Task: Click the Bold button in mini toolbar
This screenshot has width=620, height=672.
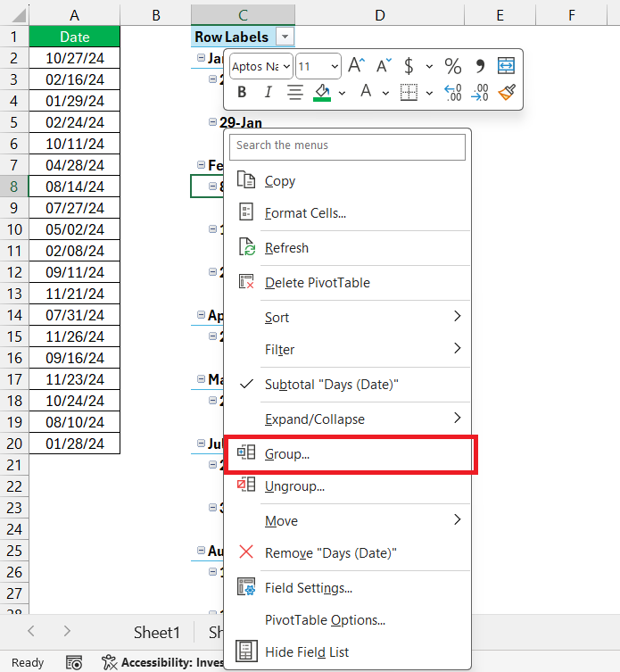Action: (242, 92)
